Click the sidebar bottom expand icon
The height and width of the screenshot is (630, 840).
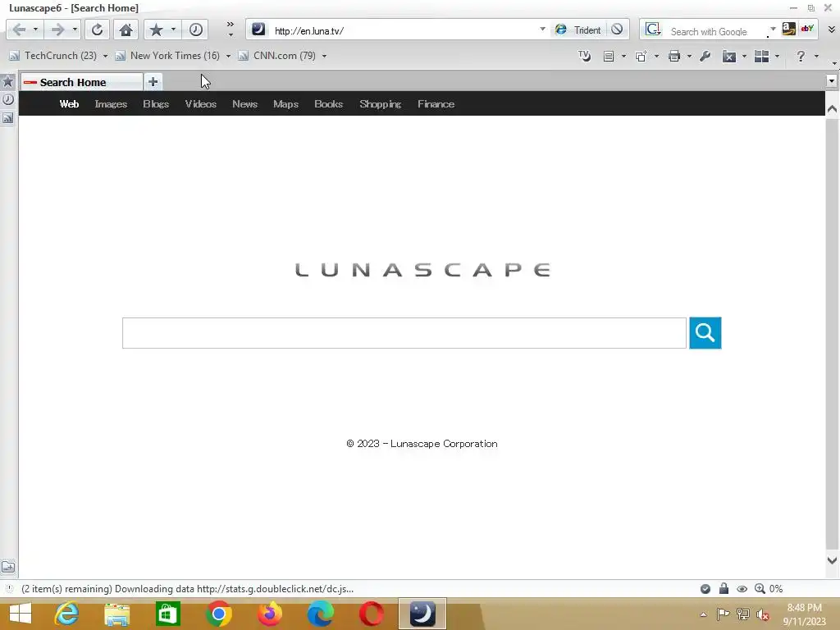[8, 567]
